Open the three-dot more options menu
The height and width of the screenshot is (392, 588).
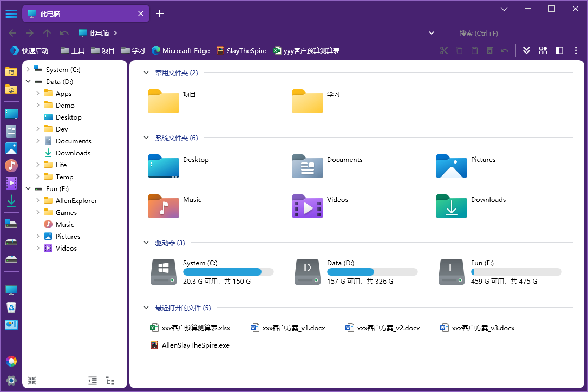[576, 50]
